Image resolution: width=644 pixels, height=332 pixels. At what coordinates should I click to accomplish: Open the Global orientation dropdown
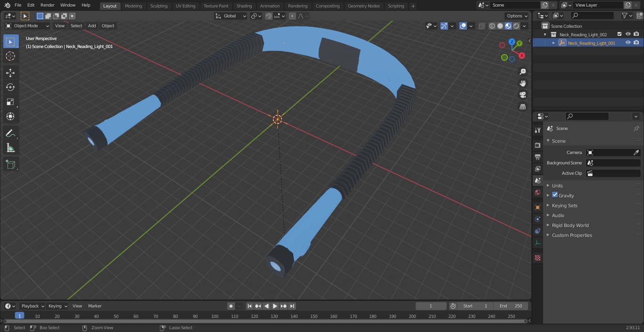click(x=231, y=16)
